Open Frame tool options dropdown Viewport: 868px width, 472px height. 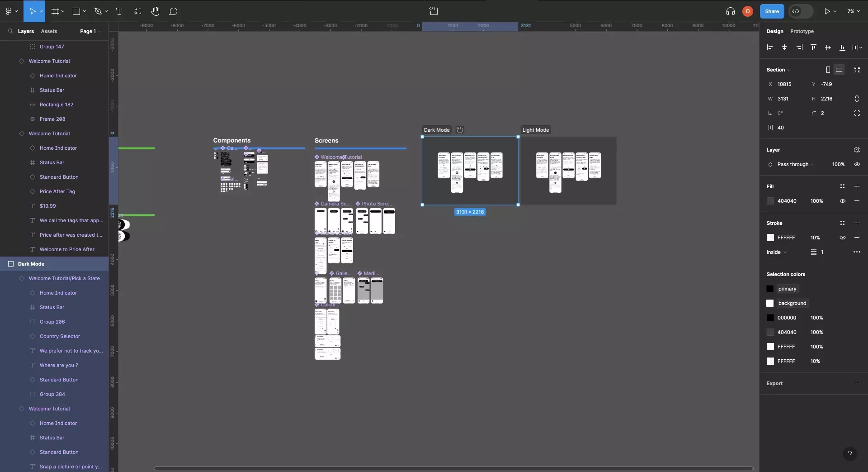63,11
